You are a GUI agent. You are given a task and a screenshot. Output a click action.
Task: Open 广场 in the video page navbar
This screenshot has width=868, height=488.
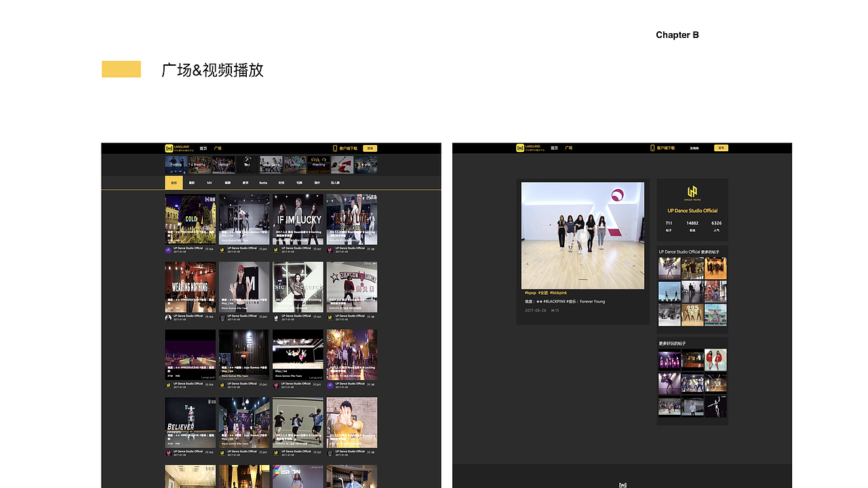[x=569, y=148]
